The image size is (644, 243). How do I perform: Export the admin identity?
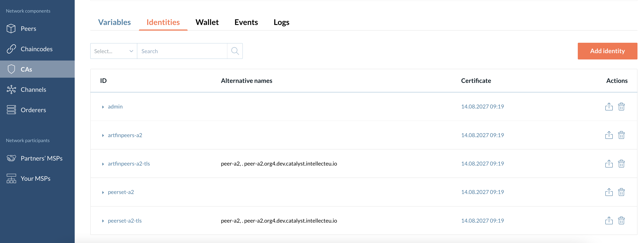point(609,107)
